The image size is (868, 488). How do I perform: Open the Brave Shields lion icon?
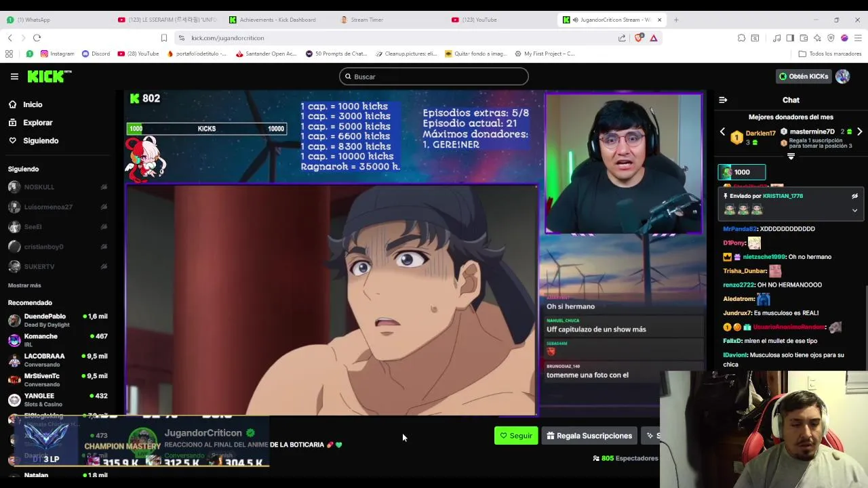[x=638, y=38]
